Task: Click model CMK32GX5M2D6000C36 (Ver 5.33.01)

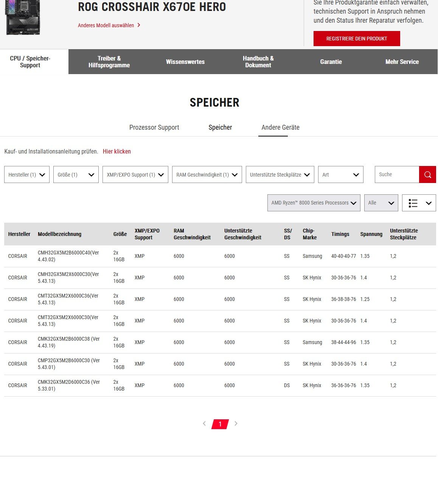Action: [x=69, y=385]
